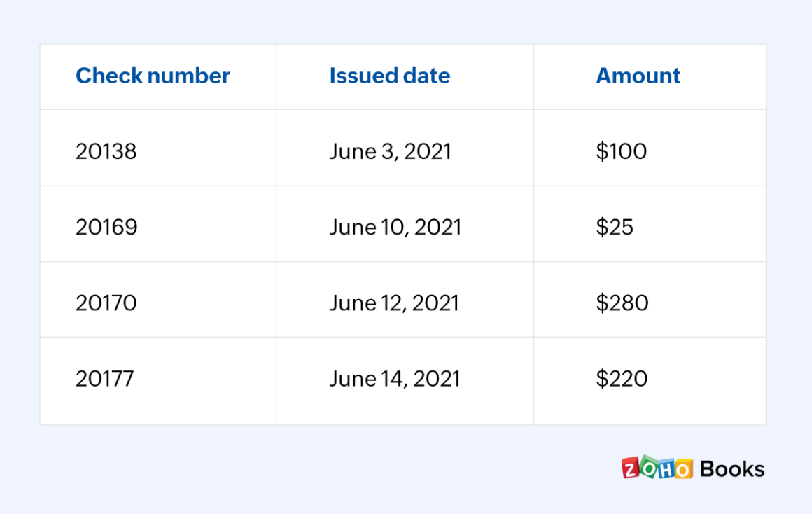
Task: Click the blue H letter in logo
Action: [666, 468]
